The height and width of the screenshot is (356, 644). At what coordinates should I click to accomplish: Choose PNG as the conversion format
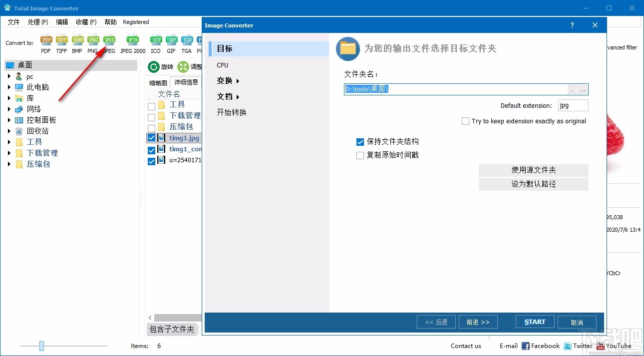93,43
